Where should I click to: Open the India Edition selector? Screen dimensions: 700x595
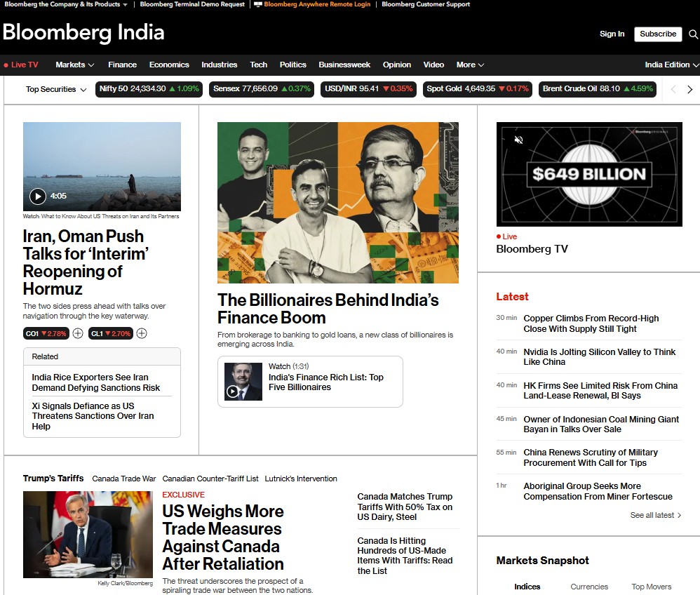click(671, 65)
